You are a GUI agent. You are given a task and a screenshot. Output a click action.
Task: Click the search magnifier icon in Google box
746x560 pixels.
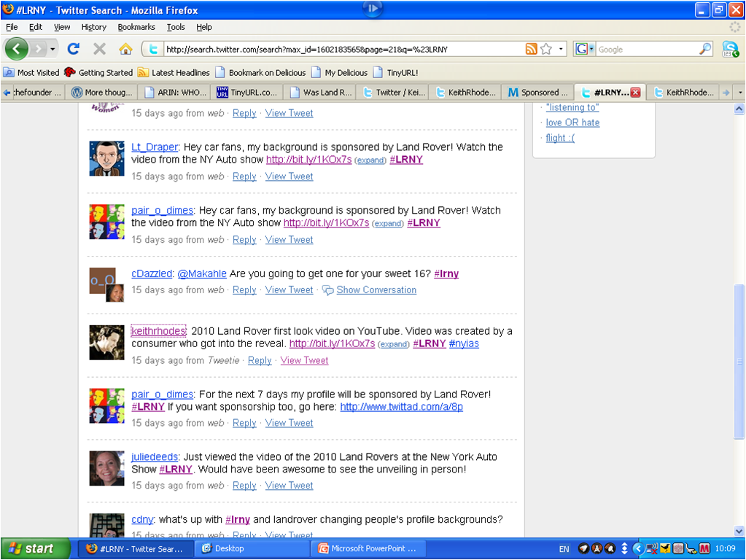[x=704, y=49]
